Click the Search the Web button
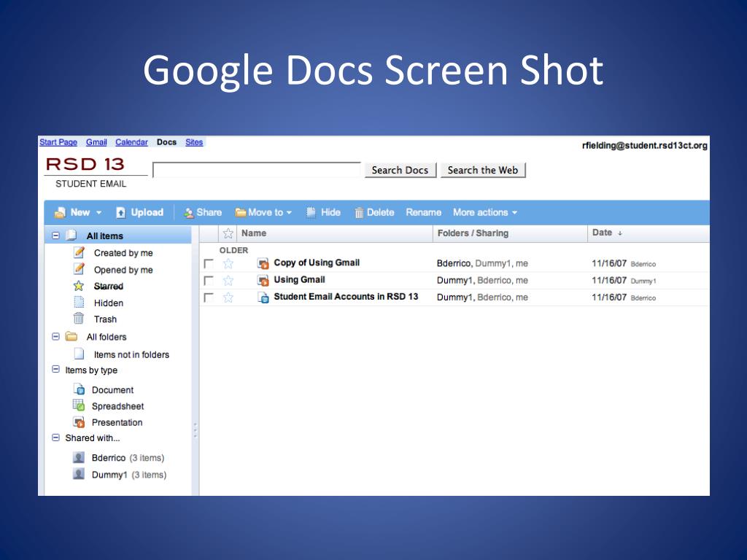This screenshot has height=560, width=747. (483, 170)
